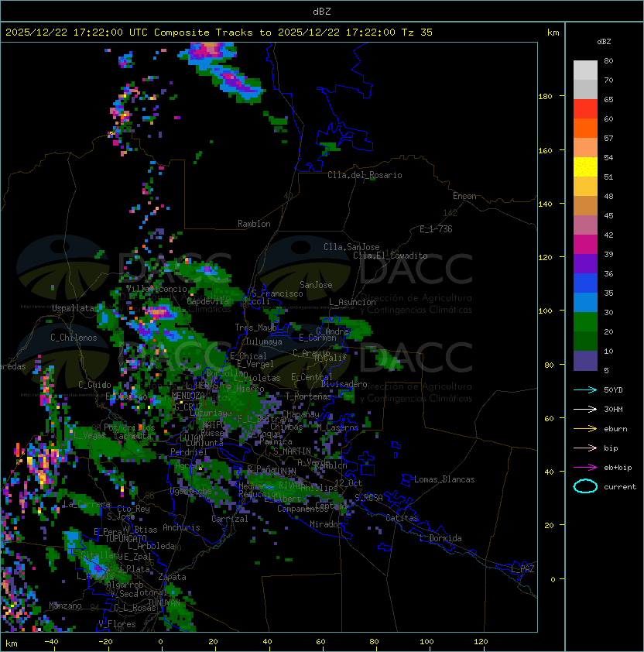Click the Carrizal place label
Image resolution: width=644 pixels, height=652 pixels.
(x=229, y=519)
